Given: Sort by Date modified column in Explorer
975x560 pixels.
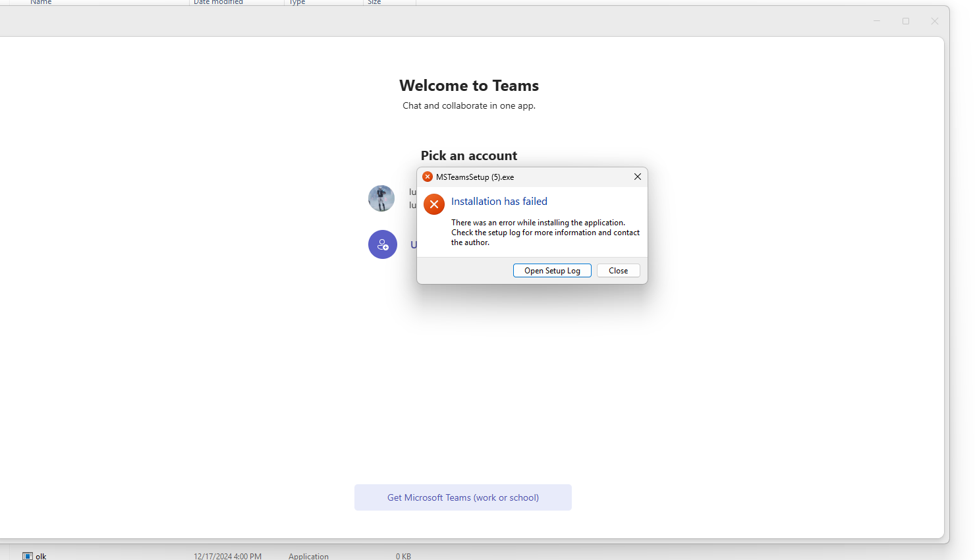Looking at the screenshot, I should point(218,3).
